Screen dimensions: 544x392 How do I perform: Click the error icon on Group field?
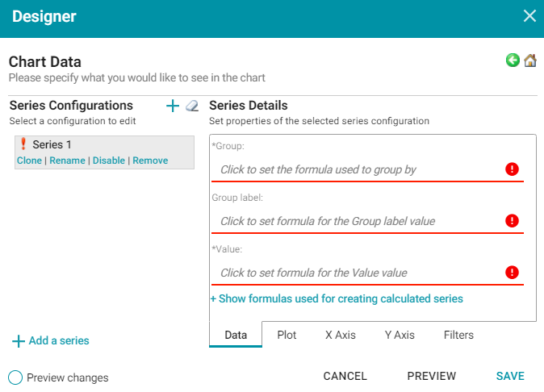(x=512, y=169)
